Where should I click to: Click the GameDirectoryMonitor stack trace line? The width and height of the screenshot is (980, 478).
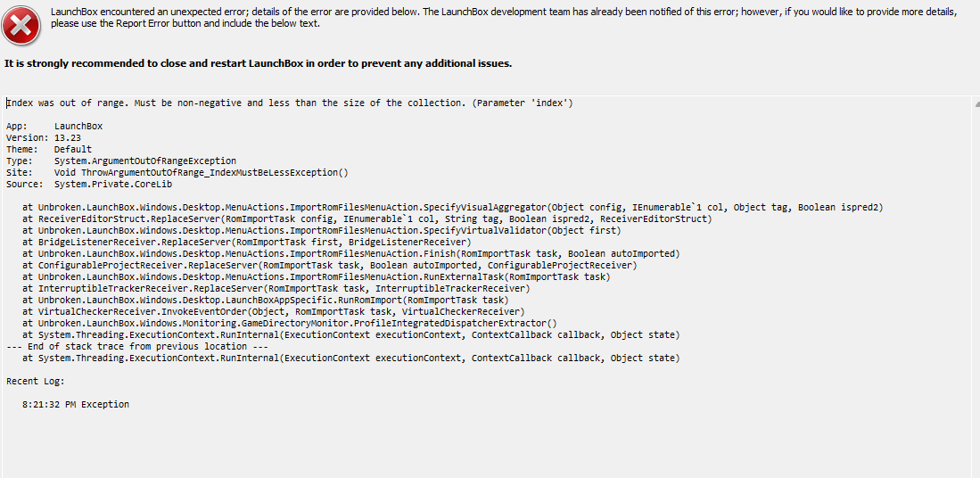[290, 323]
